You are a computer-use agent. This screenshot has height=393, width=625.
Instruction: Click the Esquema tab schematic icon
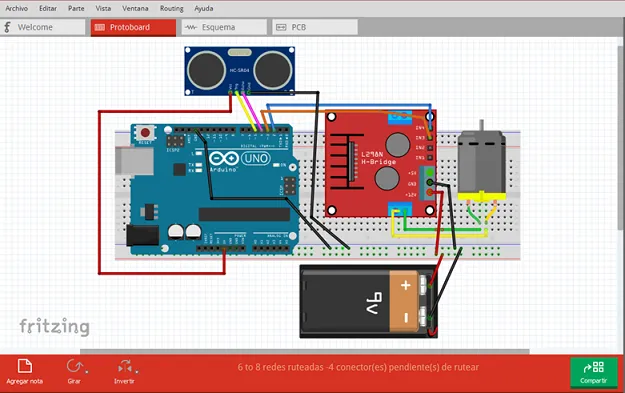[x=191, y=27]
